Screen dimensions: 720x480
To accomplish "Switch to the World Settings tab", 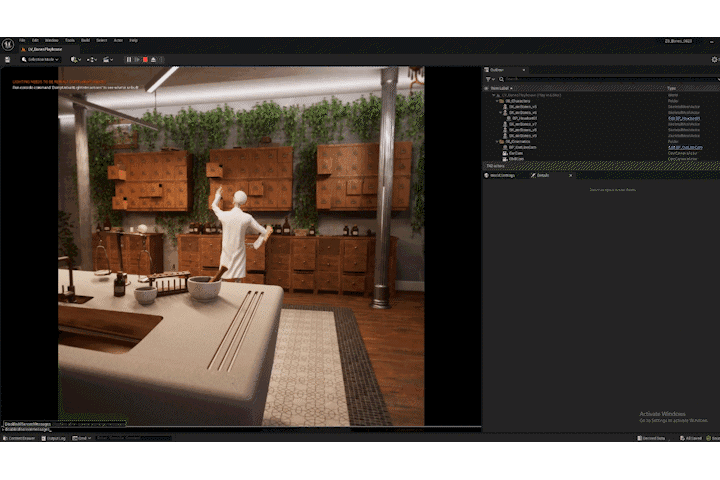I will pyautogui.click(x=502, y=175).
